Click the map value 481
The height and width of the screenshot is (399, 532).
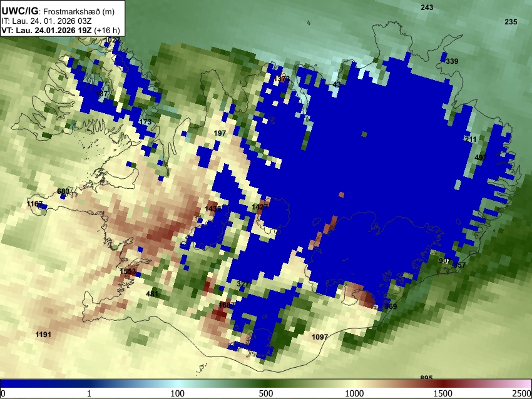(152, 293)
